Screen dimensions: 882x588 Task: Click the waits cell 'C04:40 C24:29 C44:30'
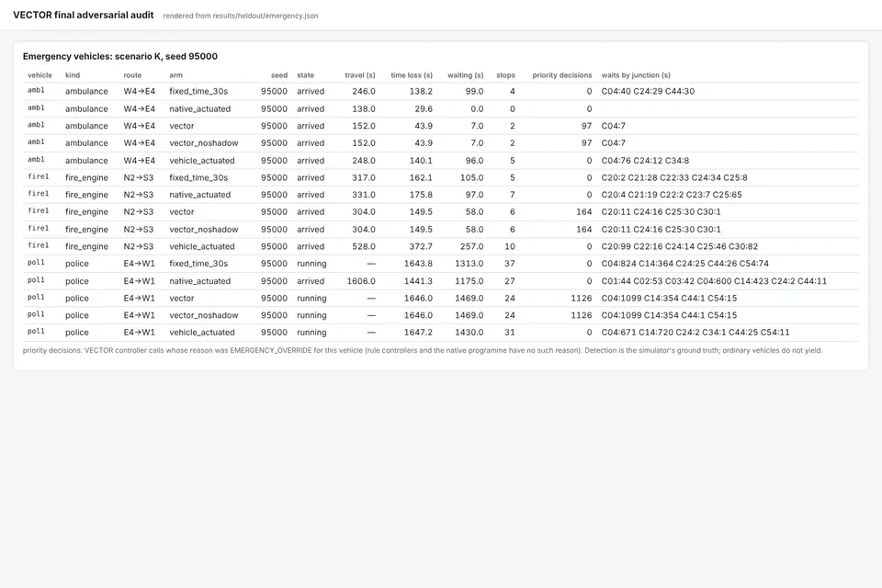pyautogui.click(x=648, y=91)
